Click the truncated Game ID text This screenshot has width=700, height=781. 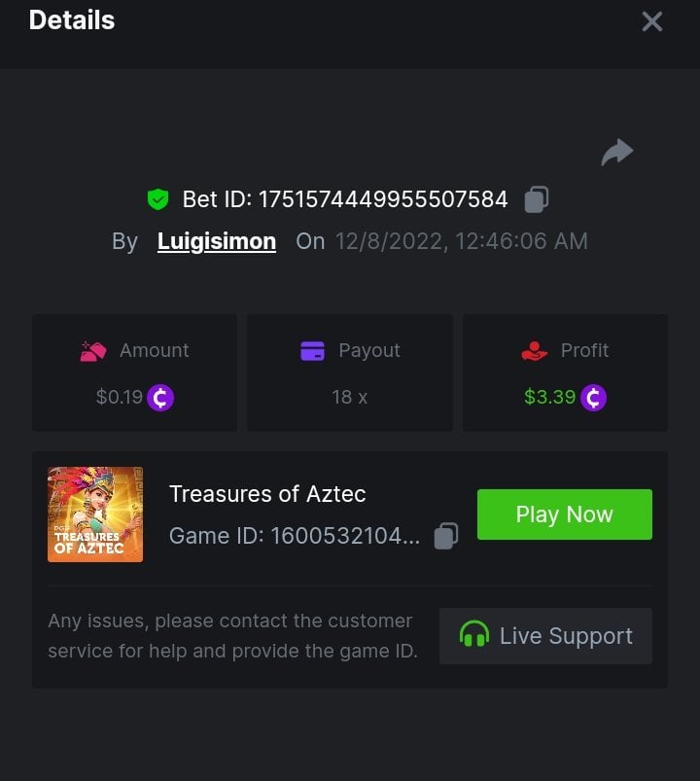pos(295,536)
